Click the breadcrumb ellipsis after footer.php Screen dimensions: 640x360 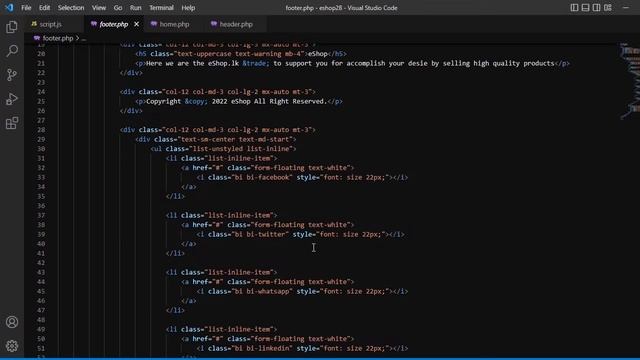pyautogui.click(x=84, y=38)
